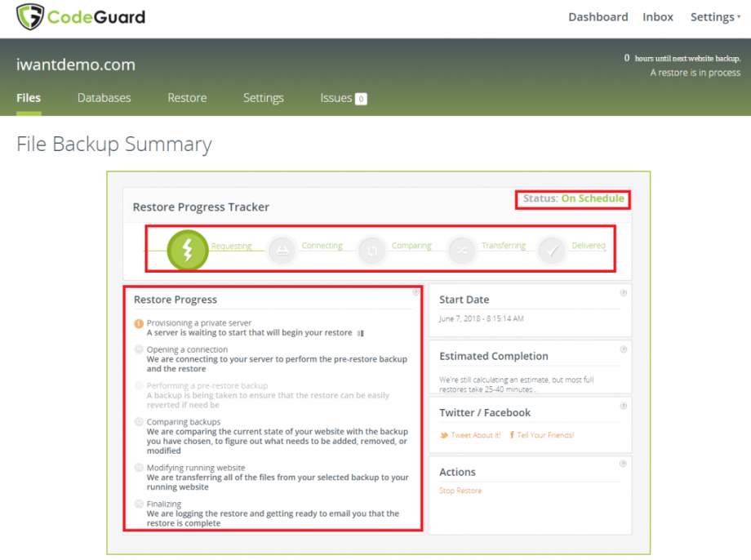Viewport: 751px width, 560px height.
Task: Click the Delivered checkmark icon
Action: point(551,251)
